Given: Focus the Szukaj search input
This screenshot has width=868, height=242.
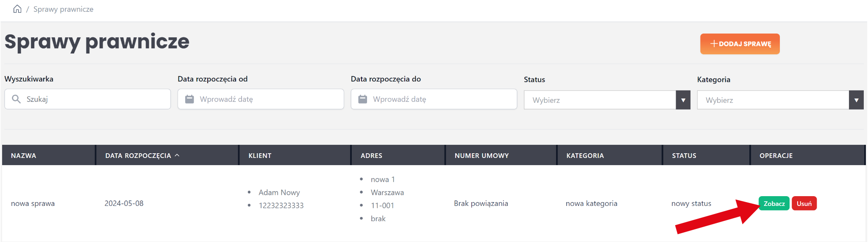Looking at the screenshot, I should 95,99.
